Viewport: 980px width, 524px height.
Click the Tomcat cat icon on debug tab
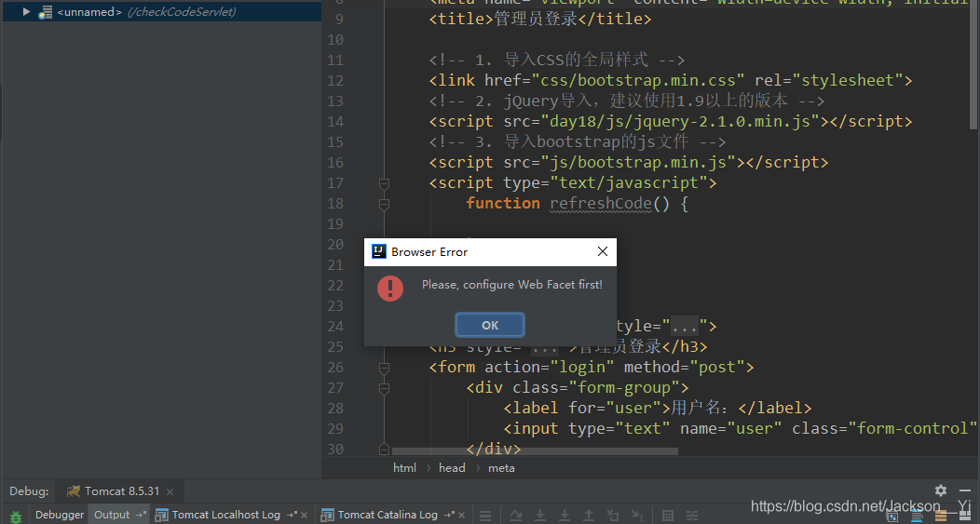[x=73, y=490]
